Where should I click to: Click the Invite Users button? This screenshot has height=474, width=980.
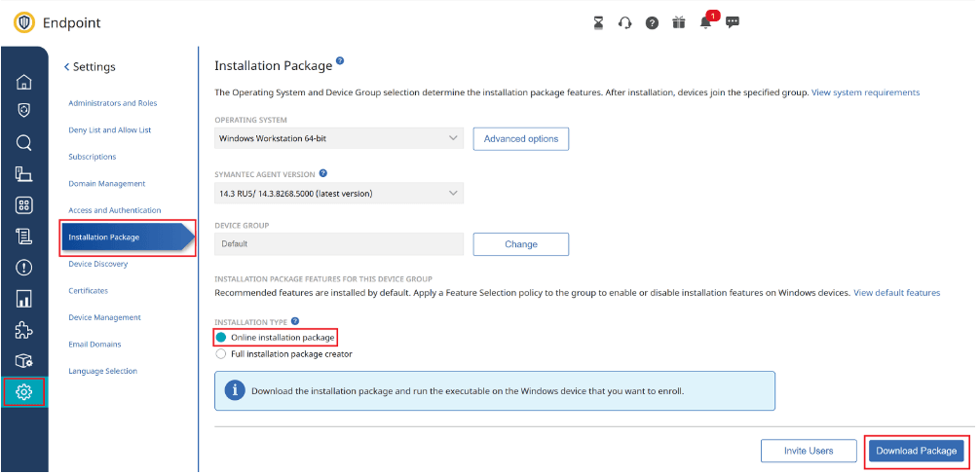coord(809,451)
